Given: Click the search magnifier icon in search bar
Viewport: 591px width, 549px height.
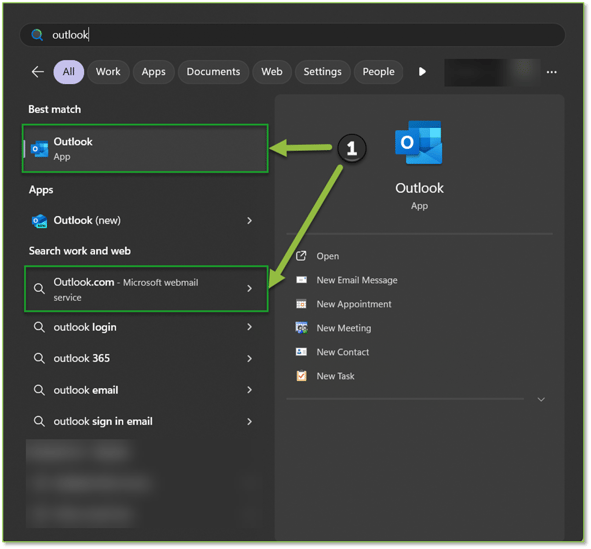Looking at the screenshot, I should pyautogui.click(x=37, y=35).
